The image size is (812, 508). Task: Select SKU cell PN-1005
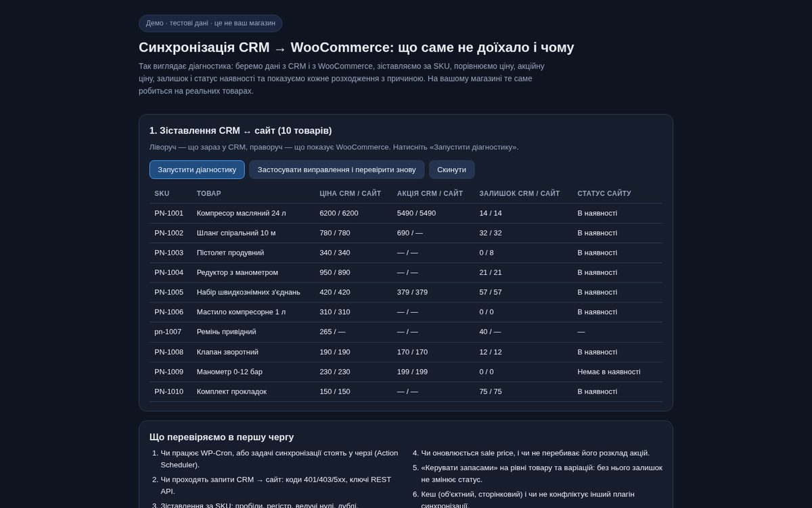coord(168,293)
